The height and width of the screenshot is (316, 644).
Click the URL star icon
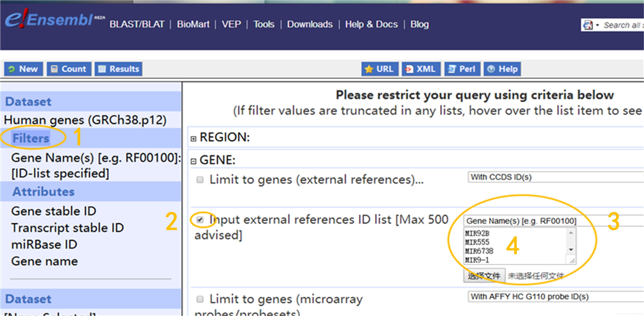tap(369, 69)
